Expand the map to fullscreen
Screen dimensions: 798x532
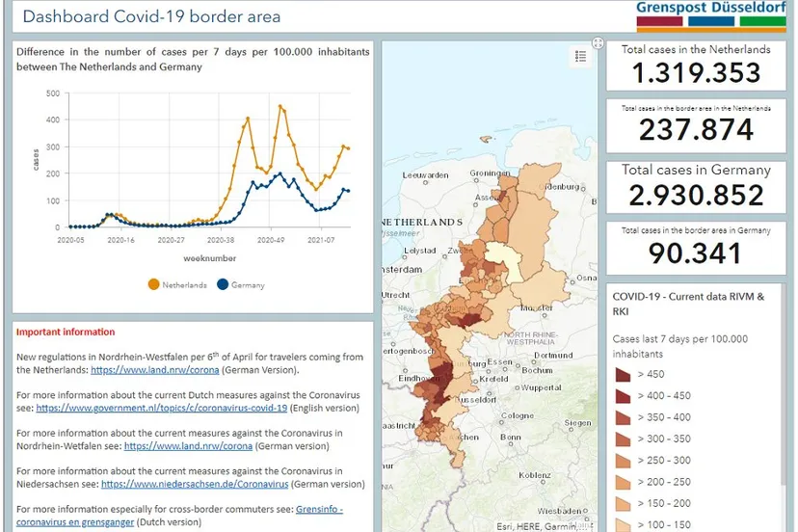598,43
